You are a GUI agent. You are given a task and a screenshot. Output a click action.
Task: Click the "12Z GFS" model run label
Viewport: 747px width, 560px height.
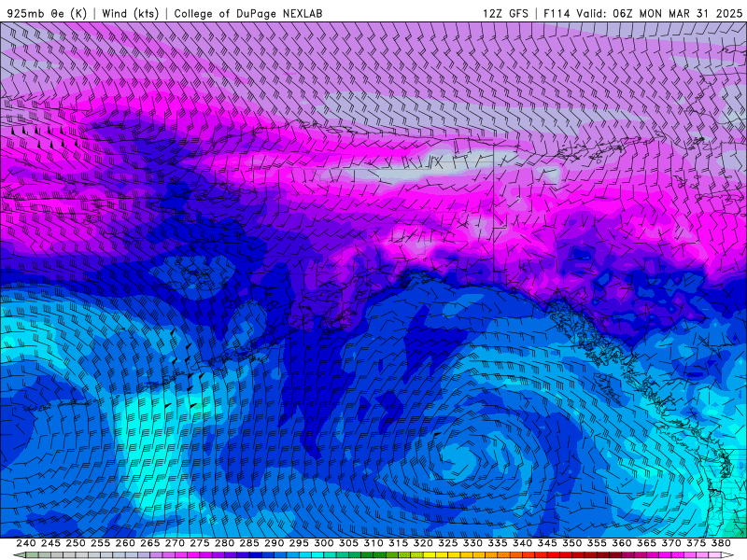coord(505,13)
